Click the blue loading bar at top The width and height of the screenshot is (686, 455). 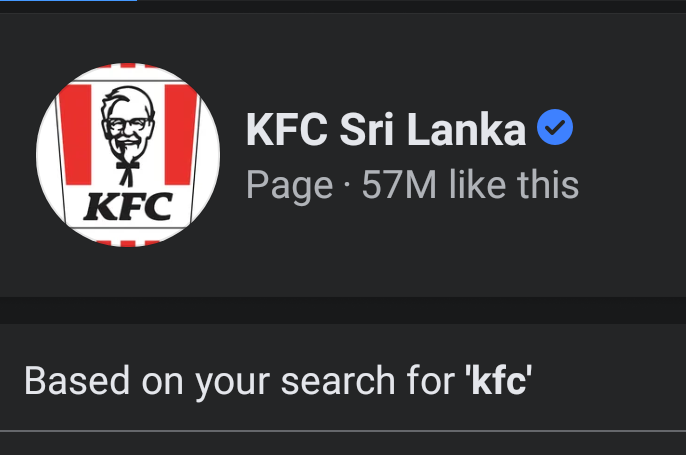tap(68, 0)
